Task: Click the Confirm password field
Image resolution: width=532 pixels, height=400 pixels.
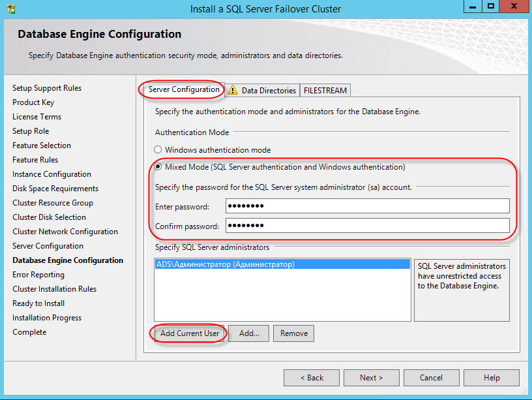Action: tap(367, 226)
